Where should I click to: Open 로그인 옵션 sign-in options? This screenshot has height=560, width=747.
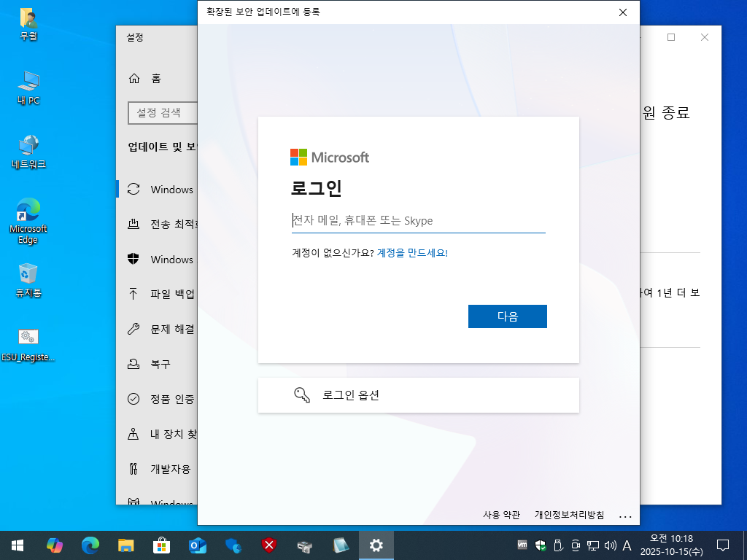[418, 395]
